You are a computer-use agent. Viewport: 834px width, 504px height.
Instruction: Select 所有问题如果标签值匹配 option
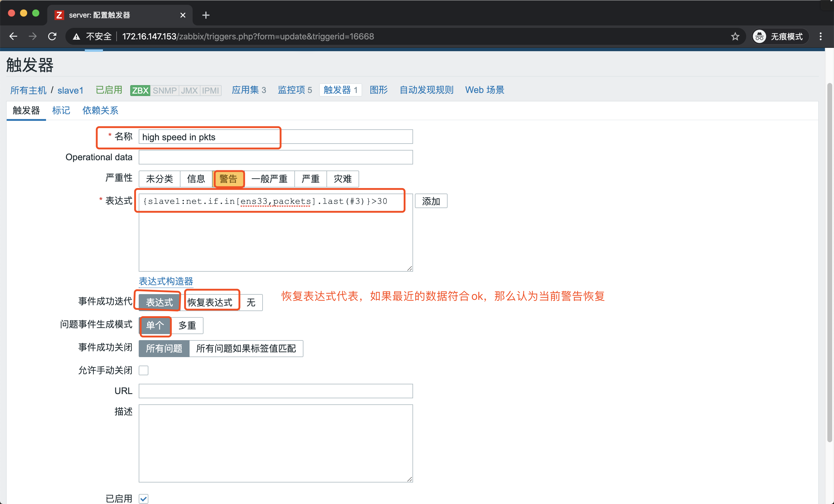coord(246,348)
